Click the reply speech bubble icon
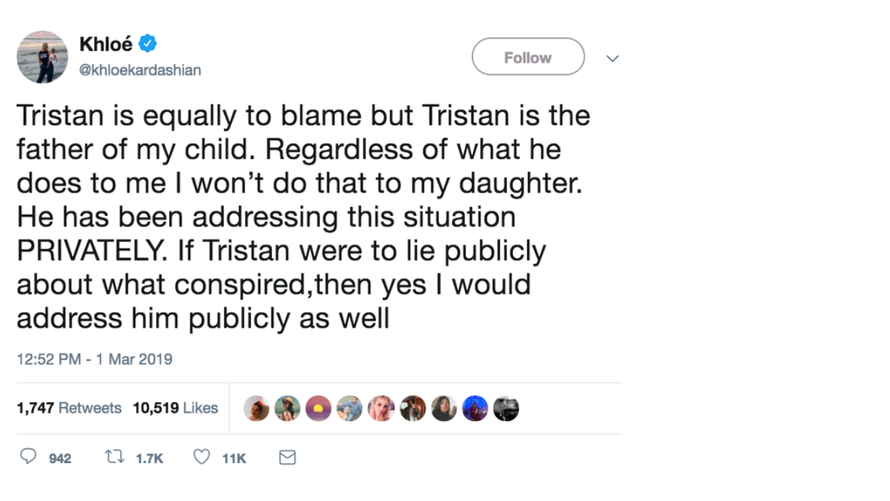This screenshot has width=890, height=501. tap(28, 458)
